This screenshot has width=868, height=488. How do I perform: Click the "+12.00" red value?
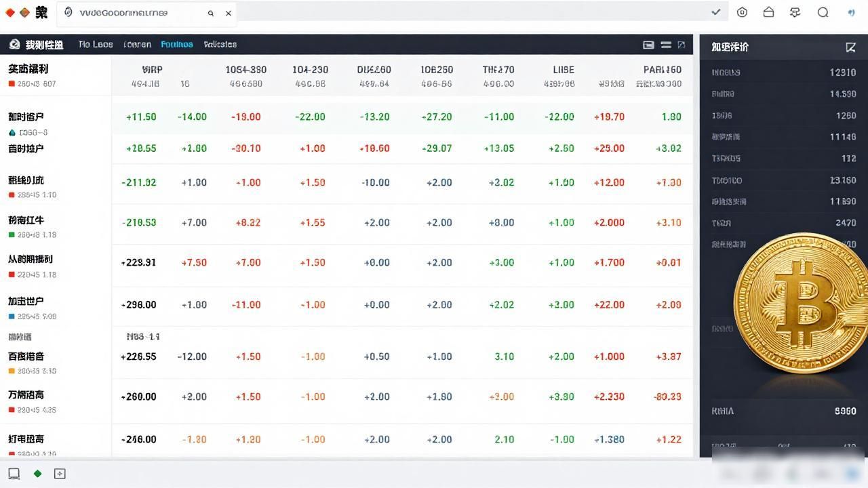609,182
